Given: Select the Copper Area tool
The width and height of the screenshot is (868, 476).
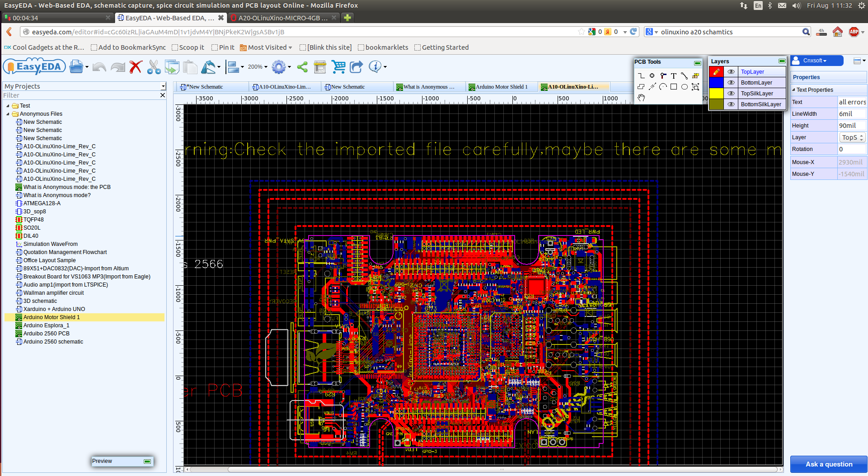Looking at the screenshot, I should point(695,75).
